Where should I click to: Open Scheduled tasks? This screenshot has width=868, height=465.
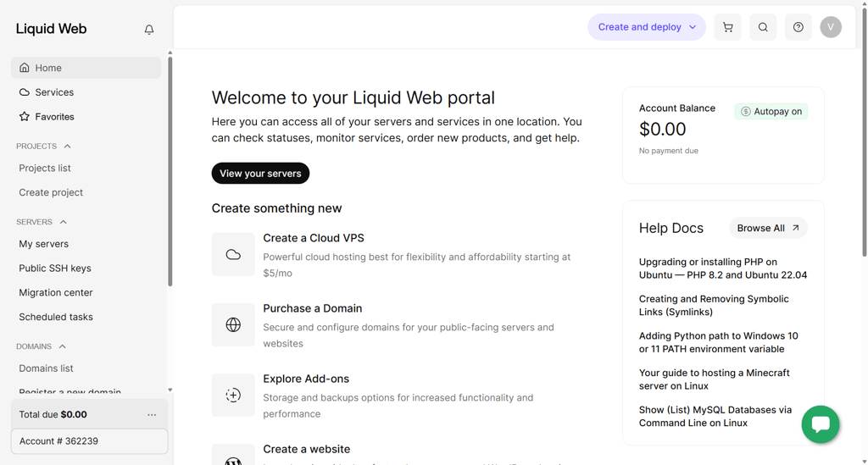point(56,317)
